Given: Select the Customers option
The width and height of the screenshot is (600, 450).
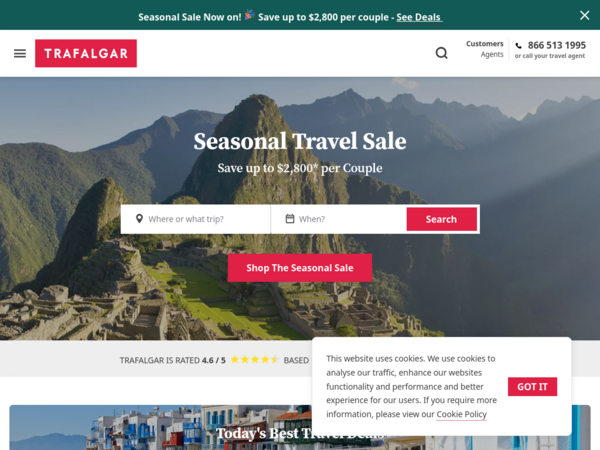Looking at the screenshot, I should pos(484,44).
